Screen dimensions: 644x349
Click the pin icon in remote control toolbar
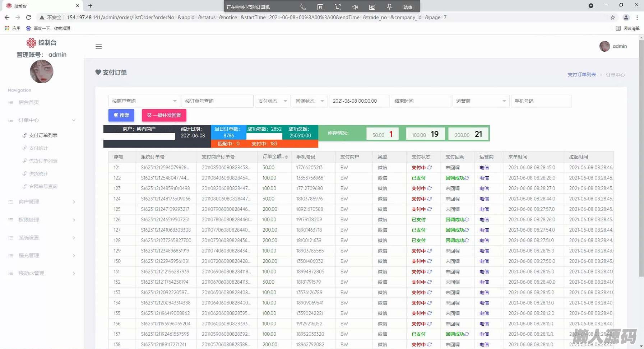point(389,7)
